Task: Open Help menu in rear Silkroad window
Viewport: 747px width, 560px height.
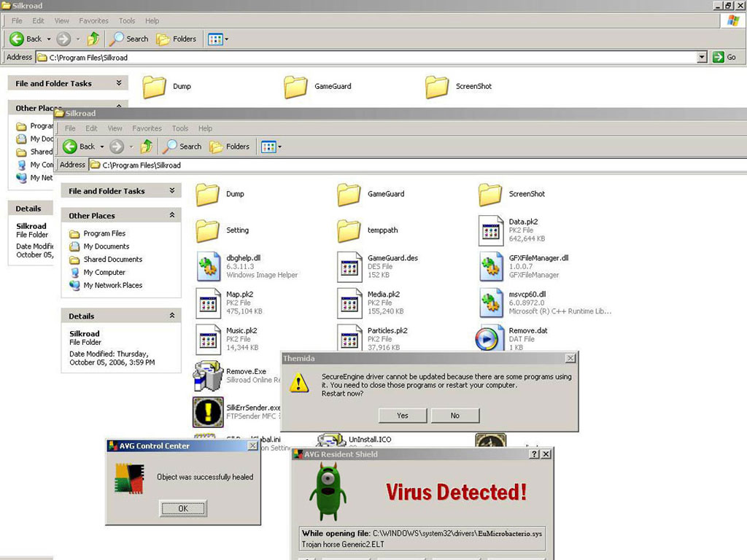Action: pyautogui.click(x=152, y=21)
